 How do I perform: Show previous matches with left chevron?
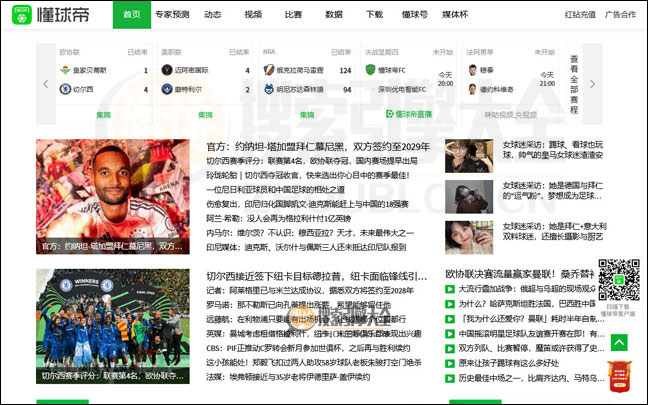click(x=46, y=84)
